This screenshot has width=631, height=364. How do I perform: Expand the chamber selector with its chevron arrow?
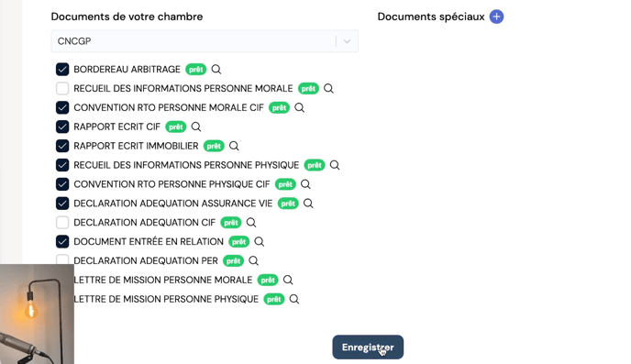pos(347,41)
